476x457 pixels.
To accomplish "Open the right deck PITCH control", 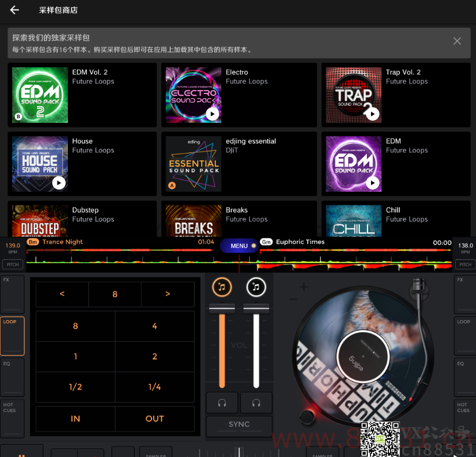I will (465, 264).
